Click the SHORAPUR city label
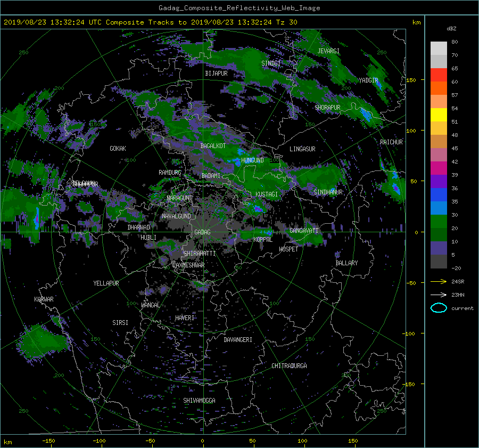 coord(327,107)
